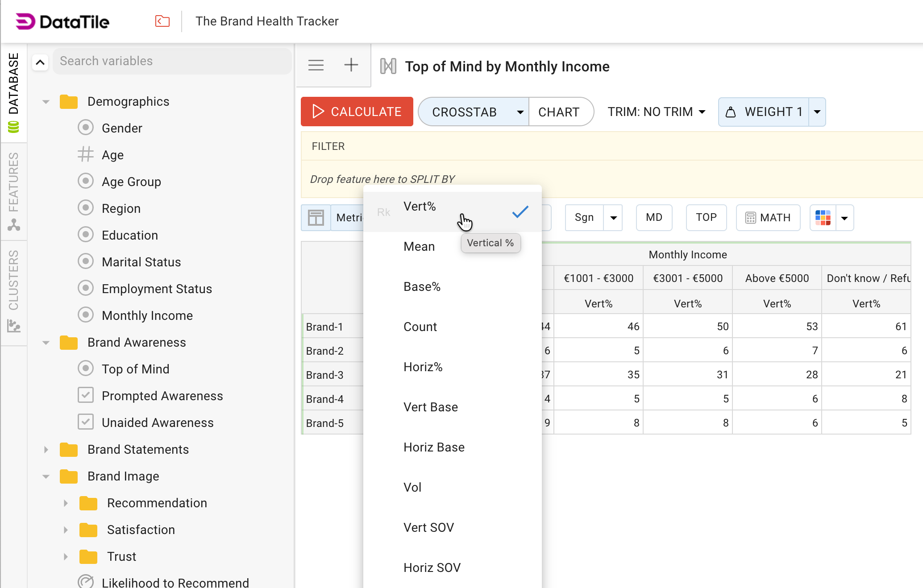Click the plus icon to add tab

point(351,65)
